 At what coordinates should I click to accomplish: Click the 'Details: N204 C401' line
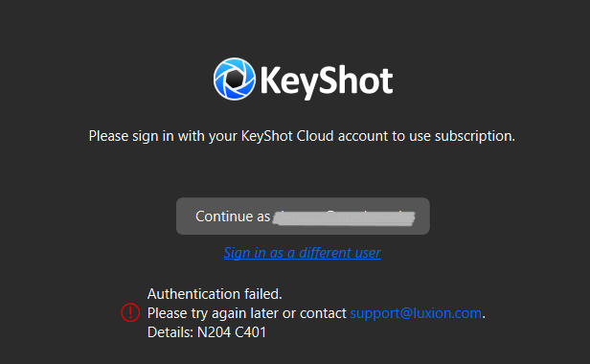click(x=207, y=332)
